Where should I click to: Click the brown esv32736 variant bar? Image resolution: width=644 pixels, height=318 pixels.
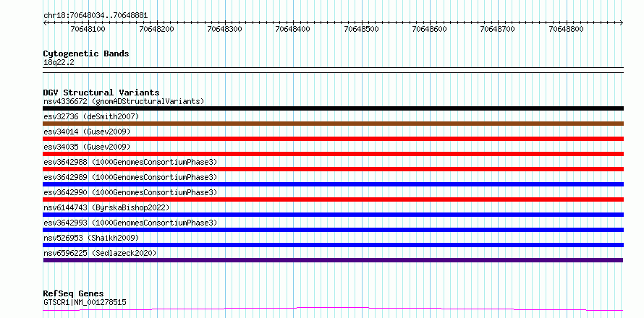click(333, 124)
